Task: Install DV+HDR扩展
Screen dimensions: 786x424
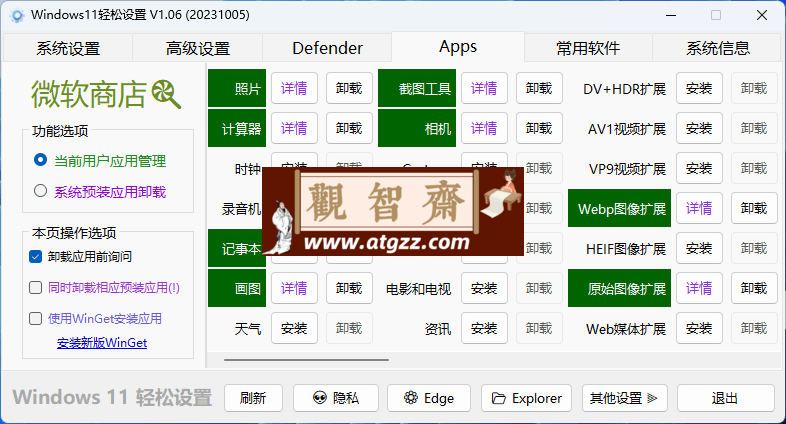Action: (x=699, y=88)
